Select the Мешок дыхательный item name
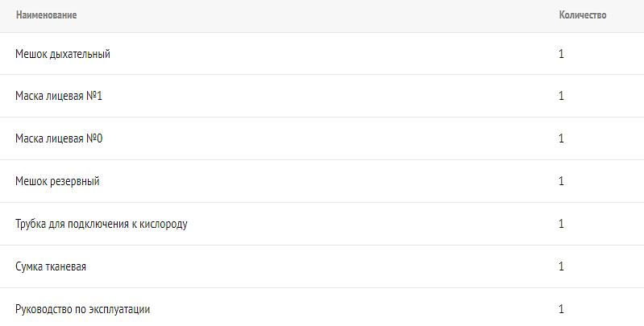 63,54
